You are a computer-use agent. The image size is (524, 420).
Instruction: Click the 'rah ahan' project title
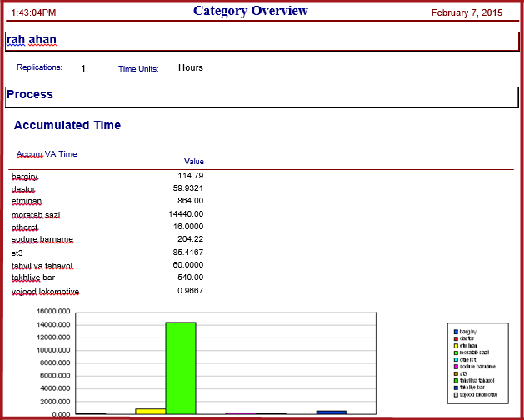pyautogui.click(x=32, y=39)
